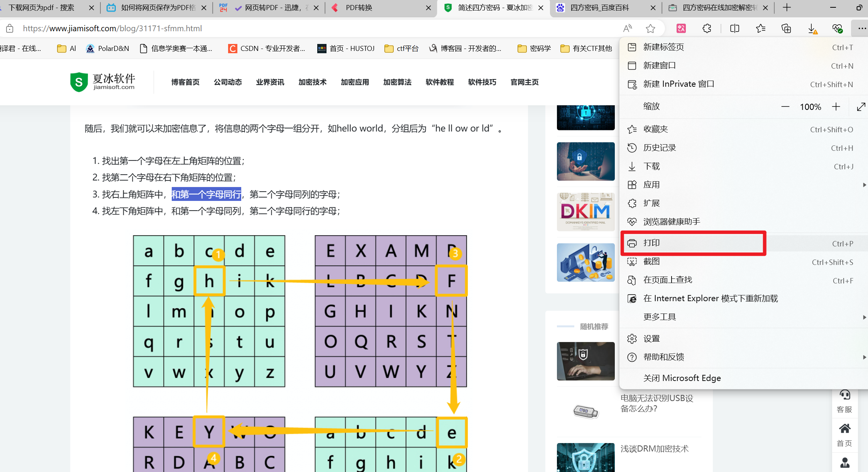Open Favorites list icon in toolbar
The image size is (868, 472).
point(760,28)
